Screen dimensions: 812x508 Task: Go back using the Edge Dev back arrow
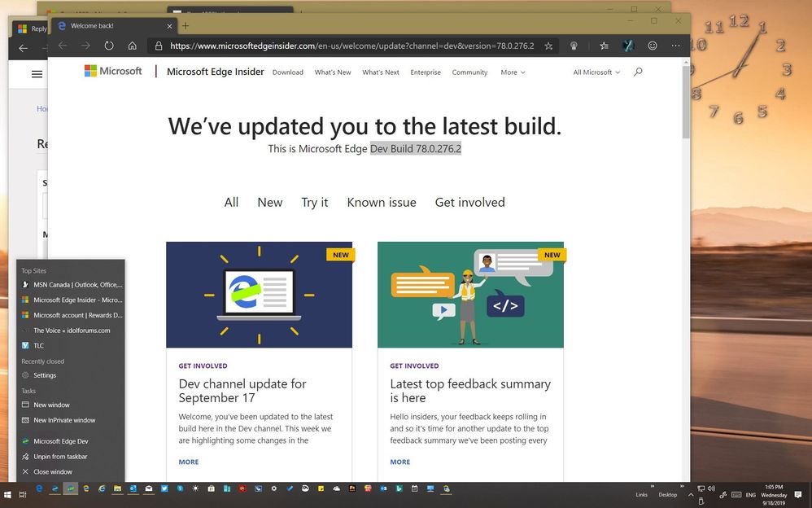click(x=63, y=46)
